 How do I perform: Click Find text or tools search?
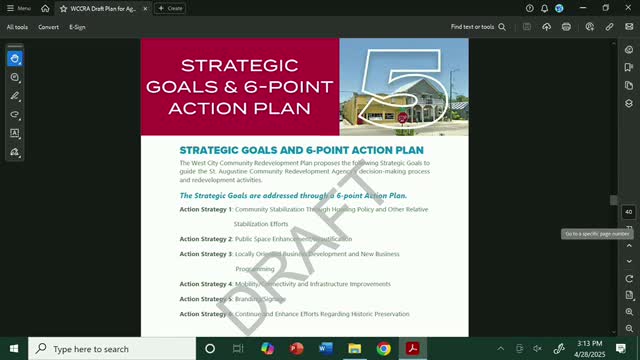478,27
